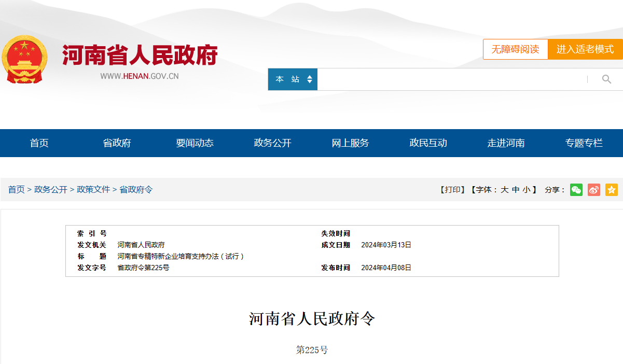
Task: Open the 网上服务 menu item
Action: coord(350,143)
